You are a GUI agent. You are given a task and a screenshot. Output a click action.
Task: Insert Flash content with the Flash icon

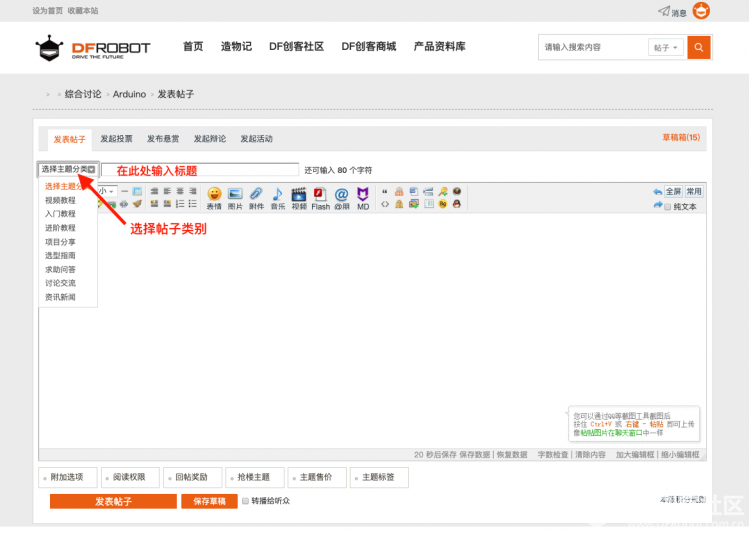point(321,198)
